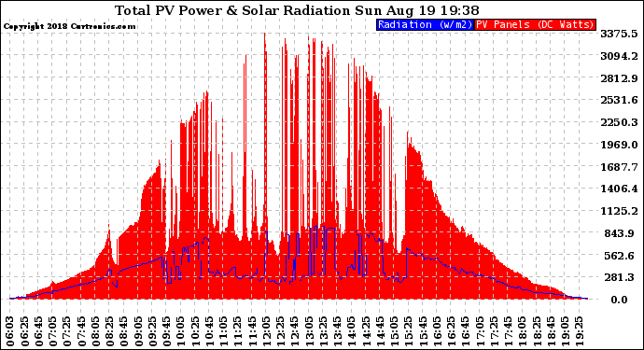Click the x-axis time label 12:05
644x350 pixels.
[266, 331]
